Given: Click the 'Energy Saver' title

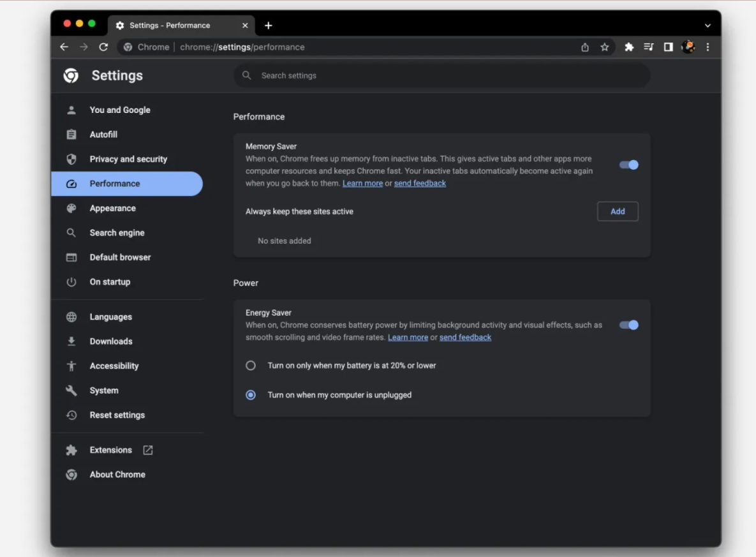Looking at the screenshot, I should coord(269,313).
